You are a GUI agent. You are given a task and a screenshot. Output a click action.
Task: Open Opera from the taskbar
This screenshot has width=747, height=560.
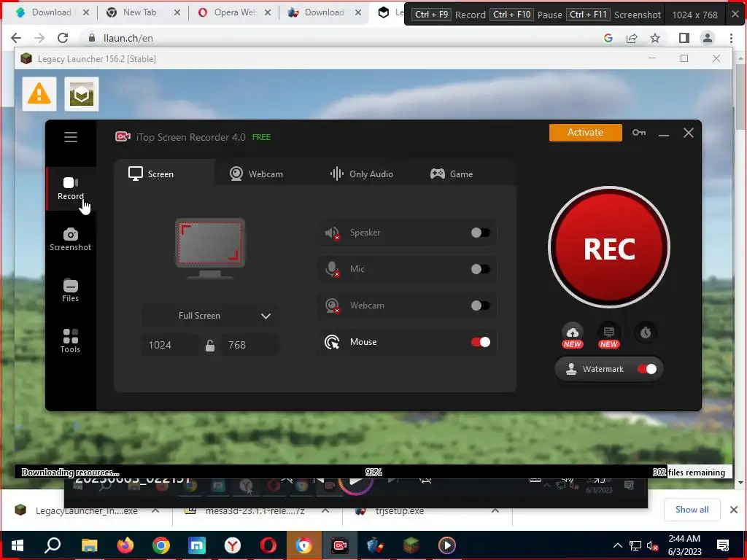click(x=268, y=545)
